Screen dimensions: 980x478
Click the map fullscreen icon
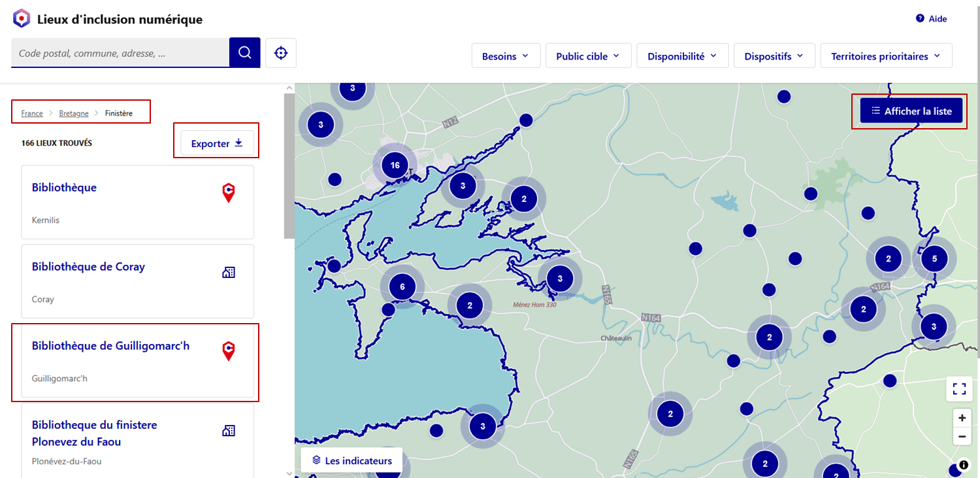[959, 389]
